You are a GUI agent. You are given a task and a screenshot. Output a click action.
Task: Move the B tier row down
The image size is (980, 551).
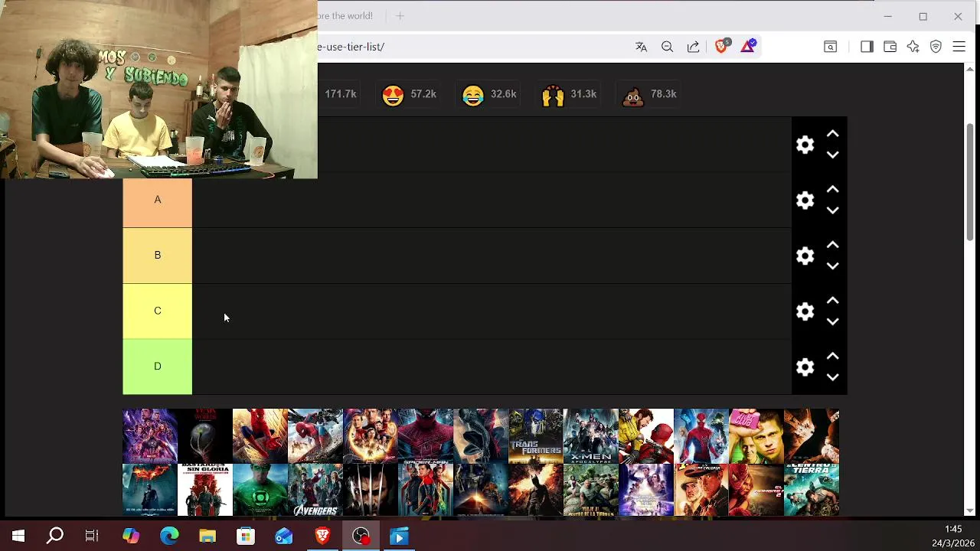[x=833, y=266]
